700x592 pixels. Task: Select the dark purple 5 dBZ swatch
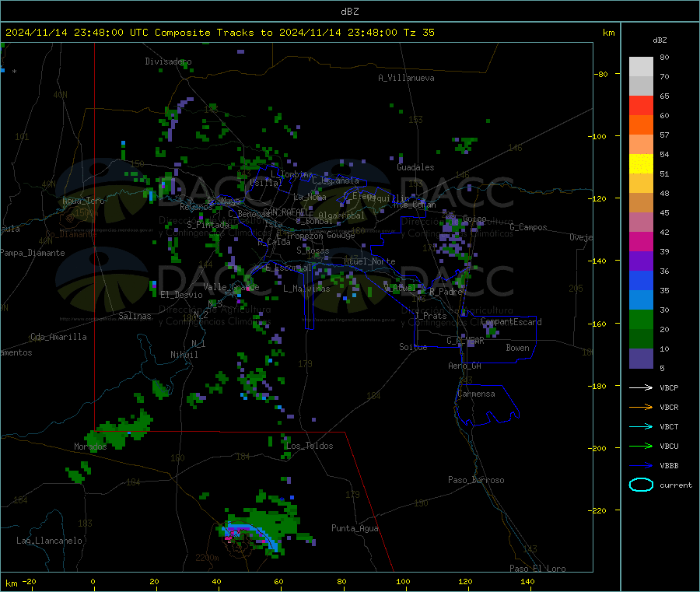[641, 359]
